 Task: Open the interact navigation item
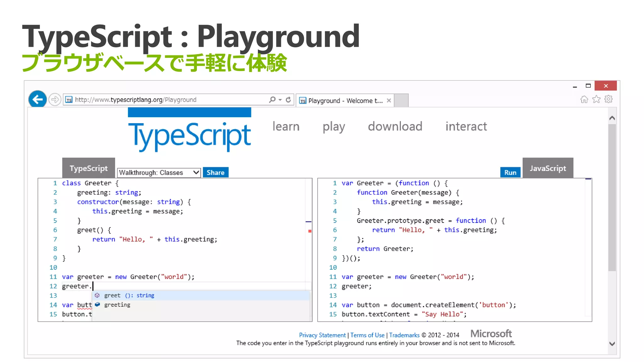[466, 126]
